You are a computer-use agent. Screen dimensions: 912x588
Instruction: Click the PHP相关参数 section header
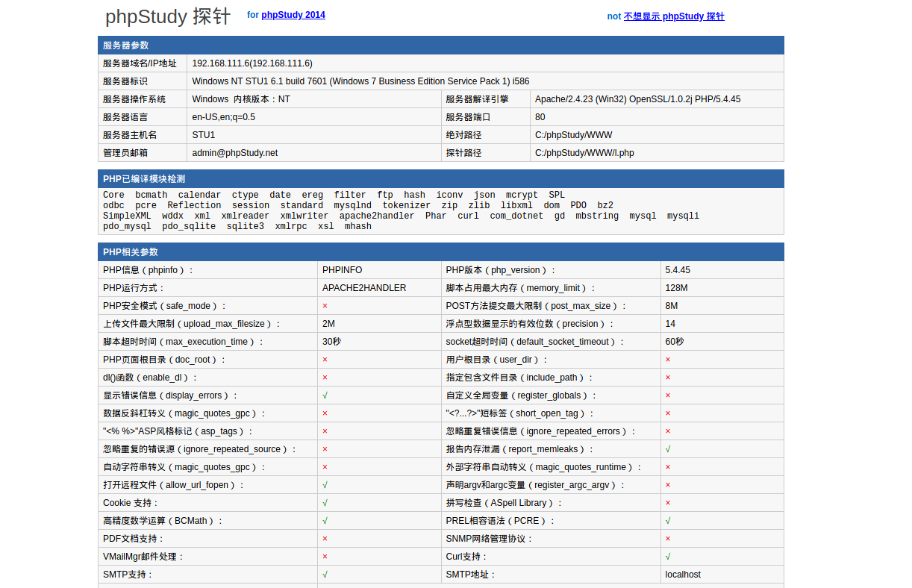[x=440, y=252]
